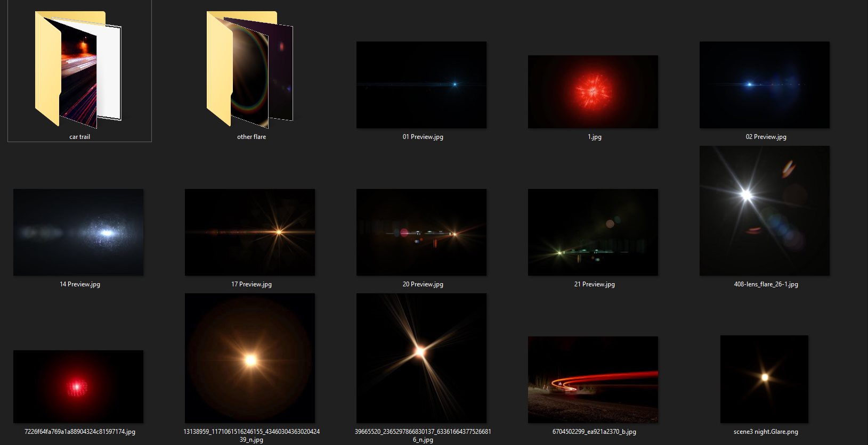Click the 'other flare' folder name
Screen dimensions: 868x445
coord(252,137)
